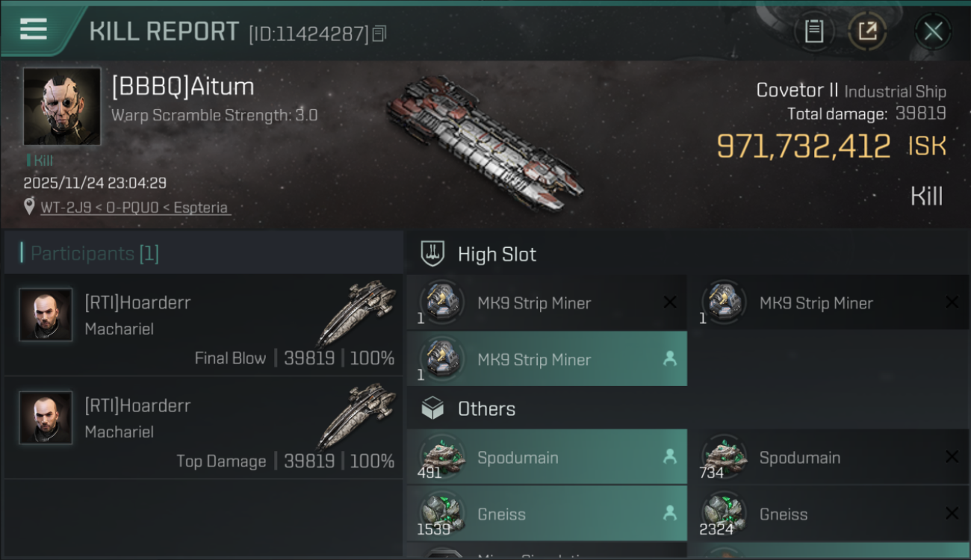The image size is (971, 560).
Task: Click the Covetor II ship image
Action: point(485,142)
